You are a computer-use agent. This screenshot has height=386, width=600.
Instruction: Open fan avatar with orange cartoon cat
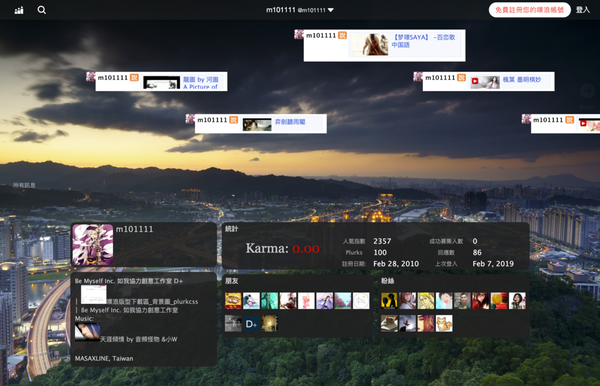444,324
